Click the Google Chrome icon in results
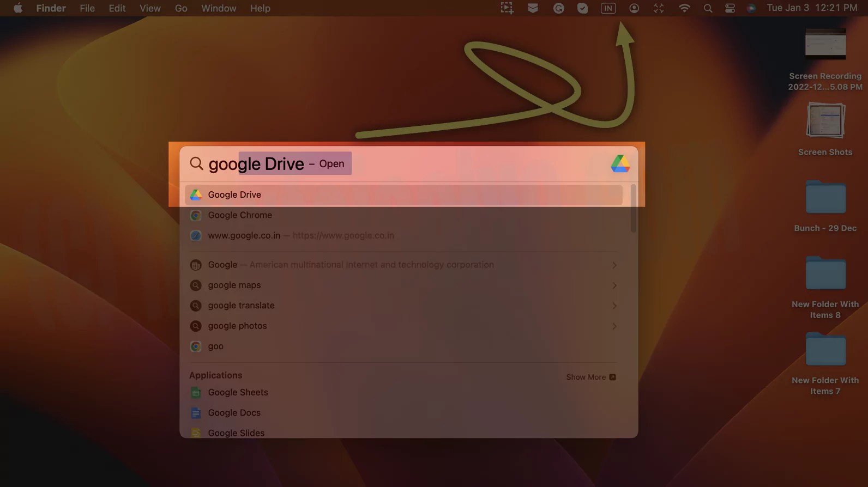Screen dimensions: 868x487 [x=196, y=215]
